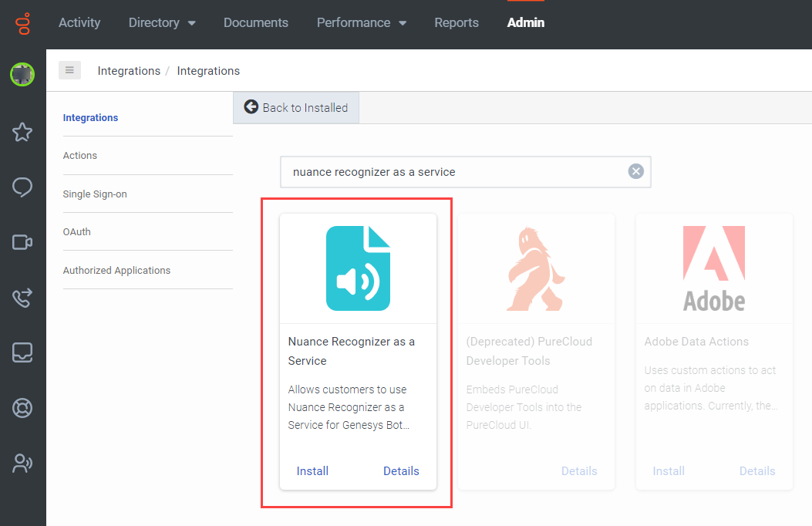Install Nuance Recognizer as a Service
This screenshot has height=526, width=812.
point(312,470)
